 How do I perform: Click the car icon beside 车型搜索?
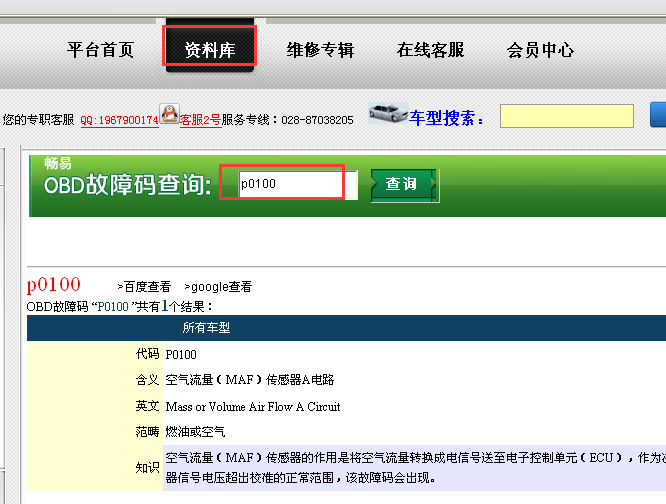pyautogui.click(x=388, y=113)
